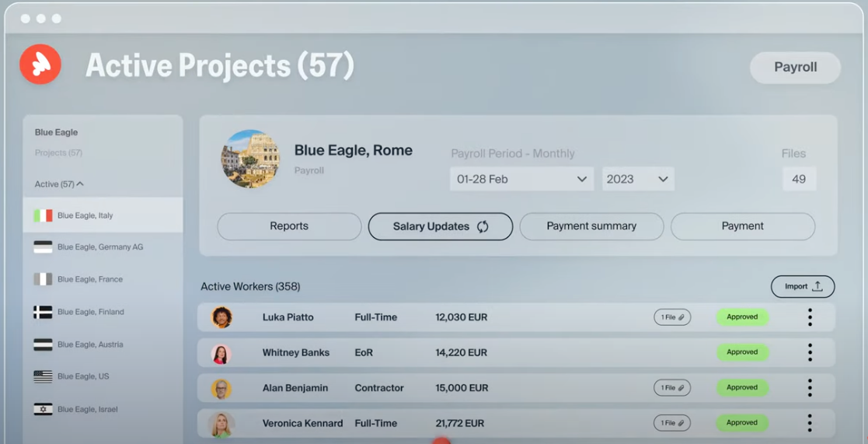Open the Payment tab

(x=743, y=226)
